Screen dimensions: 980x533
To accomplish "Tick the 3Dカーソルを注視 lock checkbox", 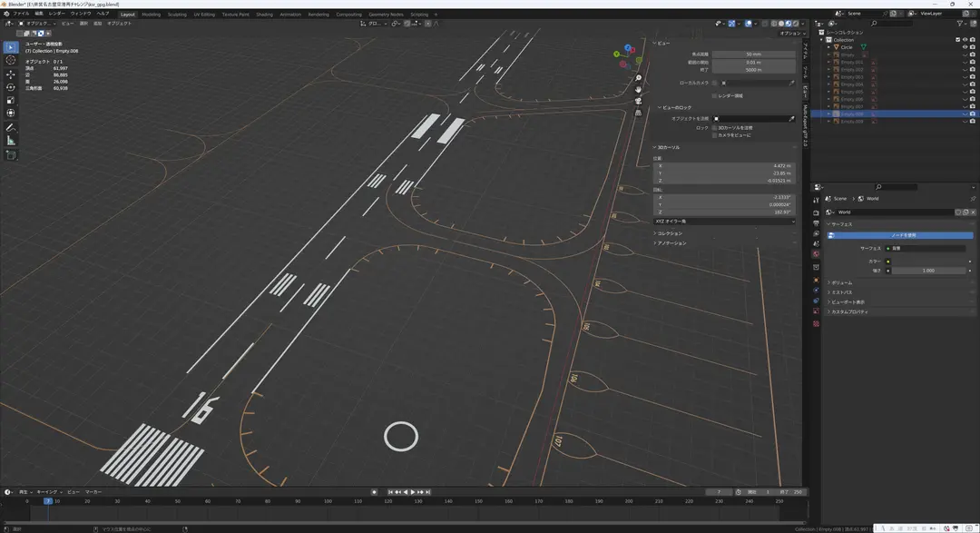I will point(714,128).
